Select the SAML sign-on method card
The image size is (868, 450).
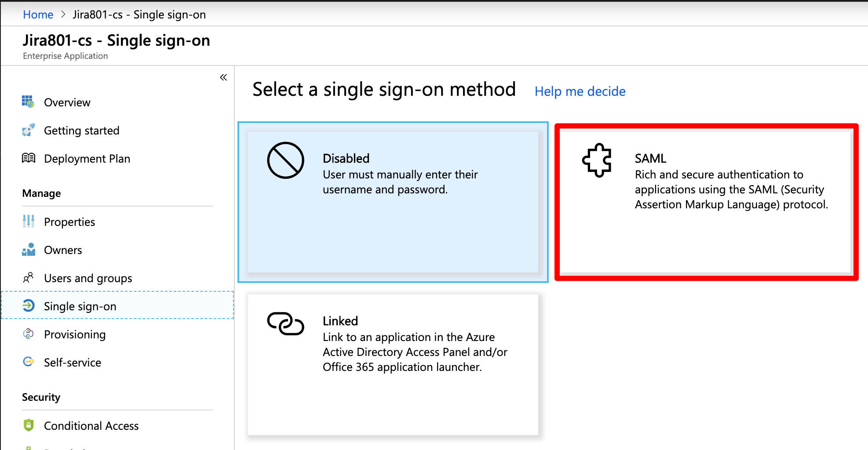706,202
